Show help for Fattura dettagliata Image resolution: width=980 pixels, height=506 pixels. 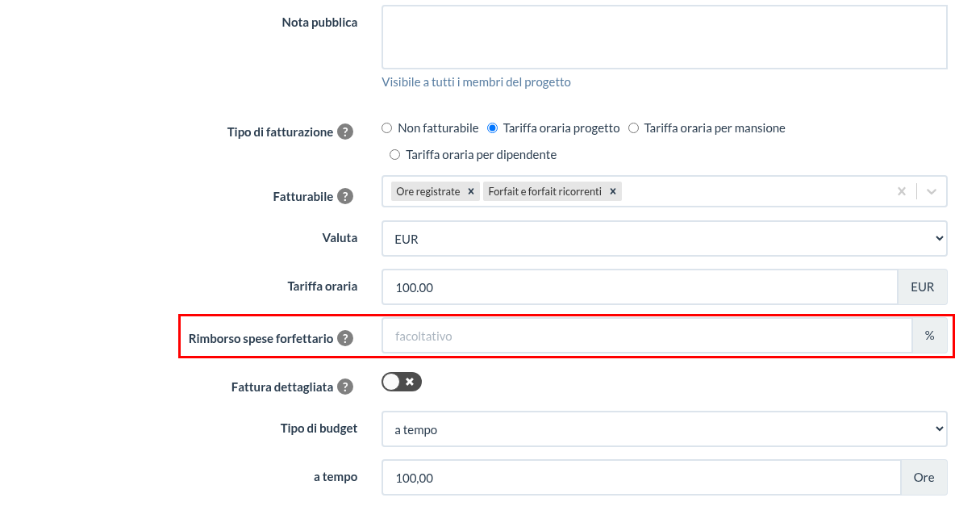(x=345, y=387)
